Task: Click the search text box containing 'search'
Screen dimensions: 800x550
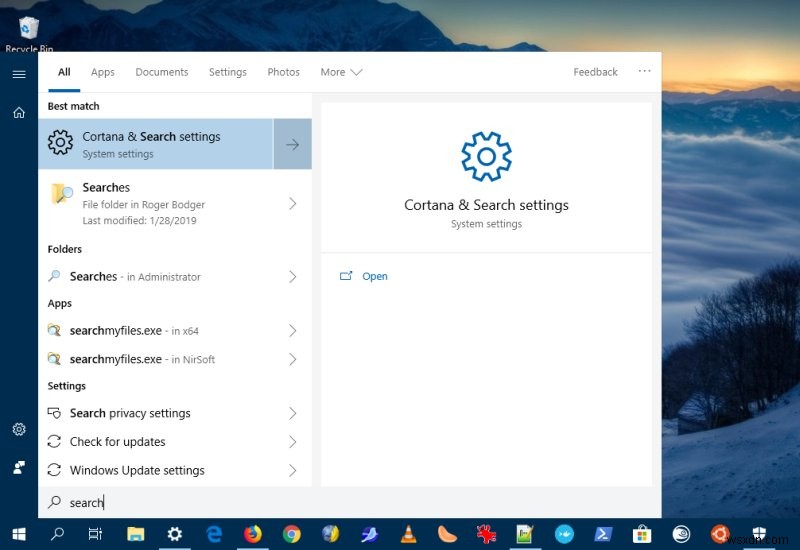Action: [349, 503]
